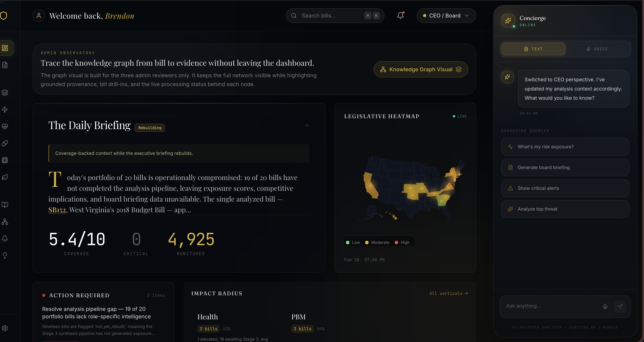The height and width of the screenshot is (342, 644).
Task: Click the Search bills input field
Action: coord(330,15)
